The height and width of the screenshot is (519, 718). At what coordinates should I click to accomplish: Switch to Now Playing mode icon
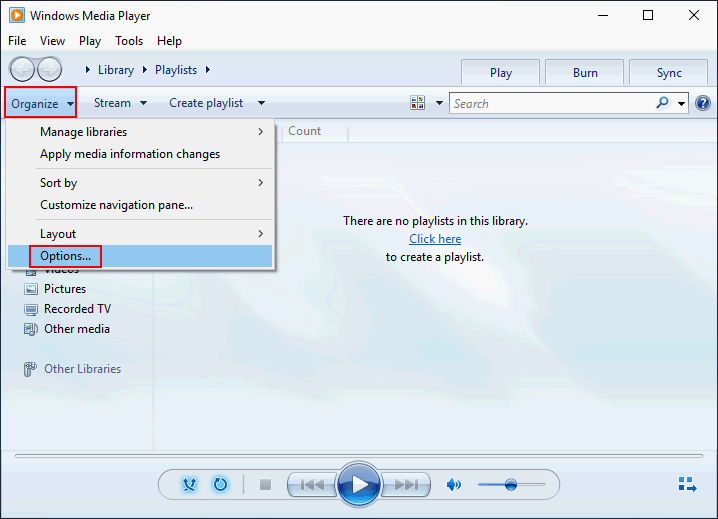tap(687, 484)
